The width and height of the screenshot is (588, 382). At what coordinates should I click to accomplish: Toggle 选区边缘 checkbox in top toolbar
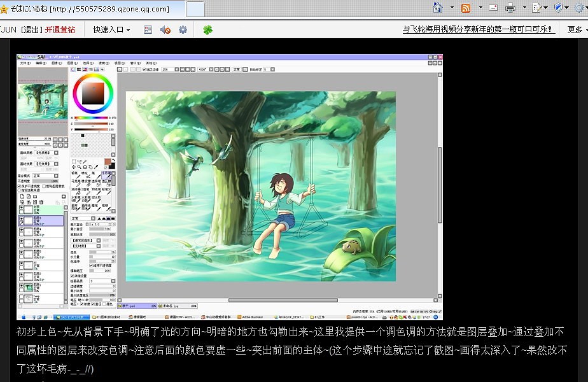144,69
